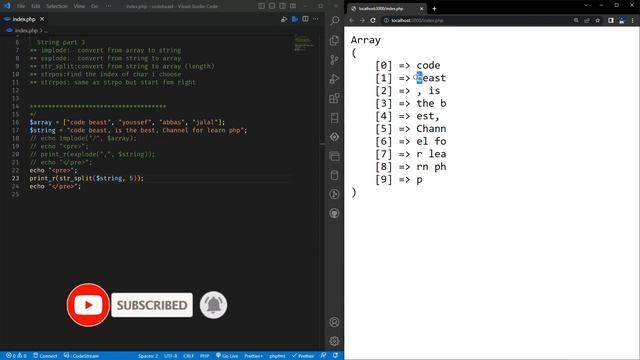Click Prettier+ in the status bar
This screenshot has height=360, width=640.
(x=253, y=356)
